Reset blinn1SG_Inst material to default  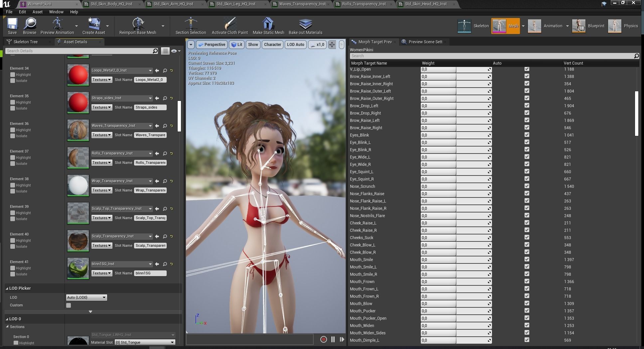(172, 264)
